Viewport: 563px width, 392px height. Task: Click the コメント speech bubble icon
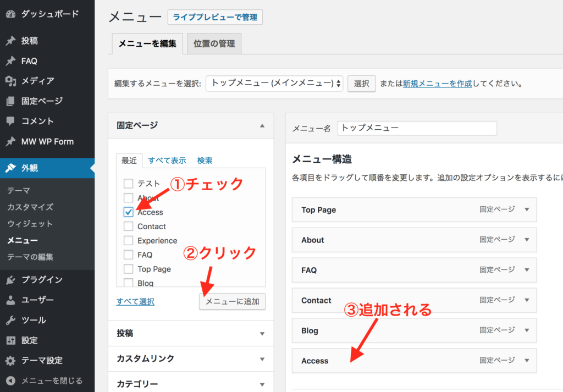[10, 122]
